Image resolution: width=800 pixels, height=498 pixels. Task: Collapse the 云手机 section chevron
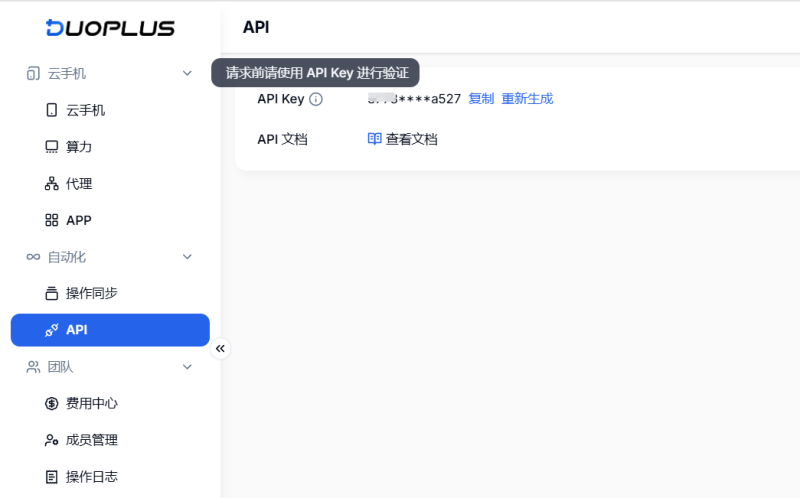(x=187, y=73)
